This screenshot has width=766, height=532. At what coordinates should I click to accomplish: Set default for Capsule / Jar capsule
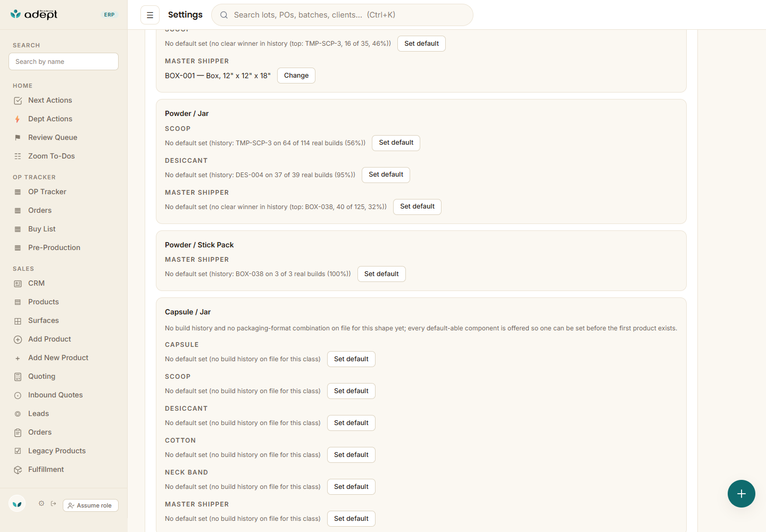click(351, 359)
